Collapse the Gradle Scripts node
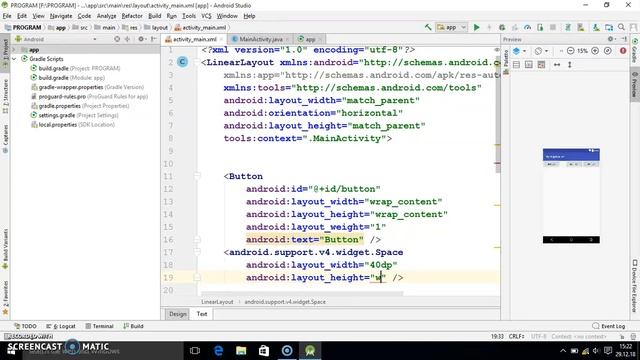The width and height of the screenshot is (640, 360). [x=14, y=59]
